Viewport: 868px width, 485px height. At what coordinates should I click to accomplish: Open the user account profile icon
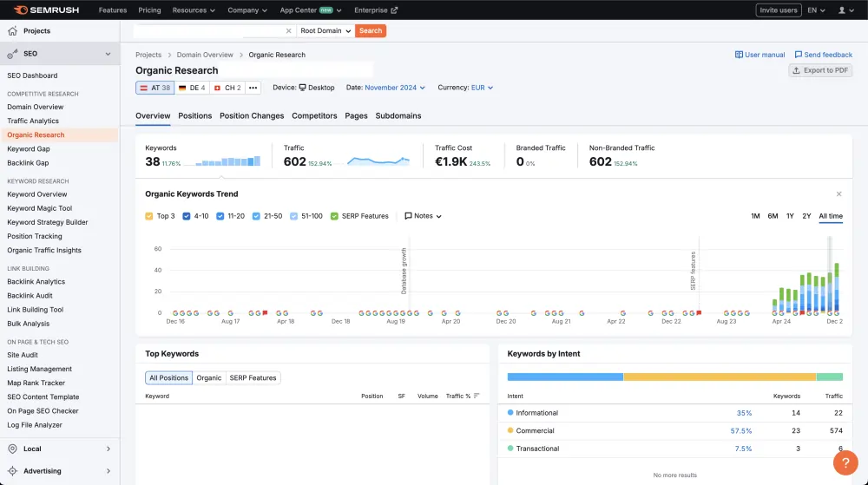coord(841,10)
